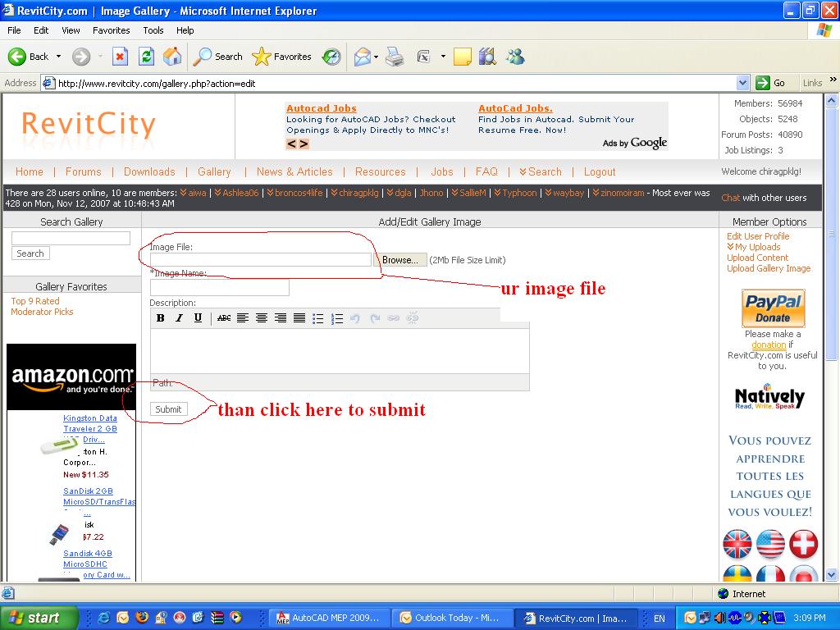The height and width of the screenshot is (630, 840).
Task: Click the Go button beside address bar
Action: pyautogui.click(x=771, y=83)
